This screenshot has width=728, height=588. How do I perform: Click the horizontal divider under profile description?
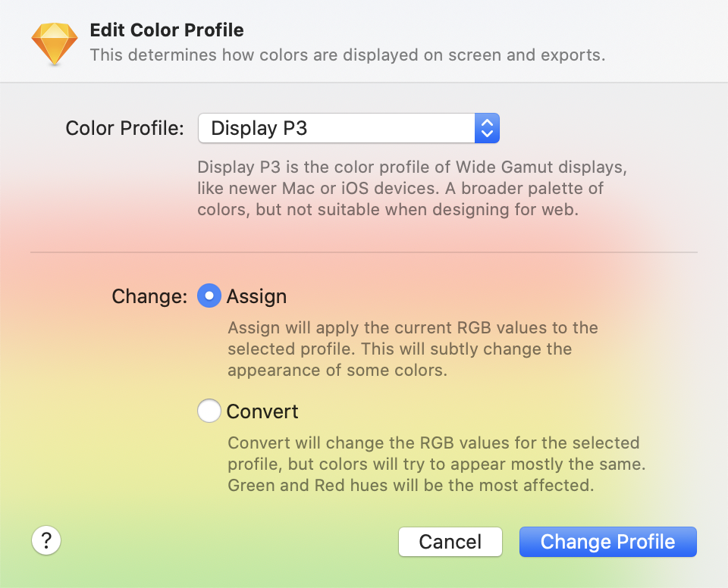pyautogui.click(x=364, y=252)
